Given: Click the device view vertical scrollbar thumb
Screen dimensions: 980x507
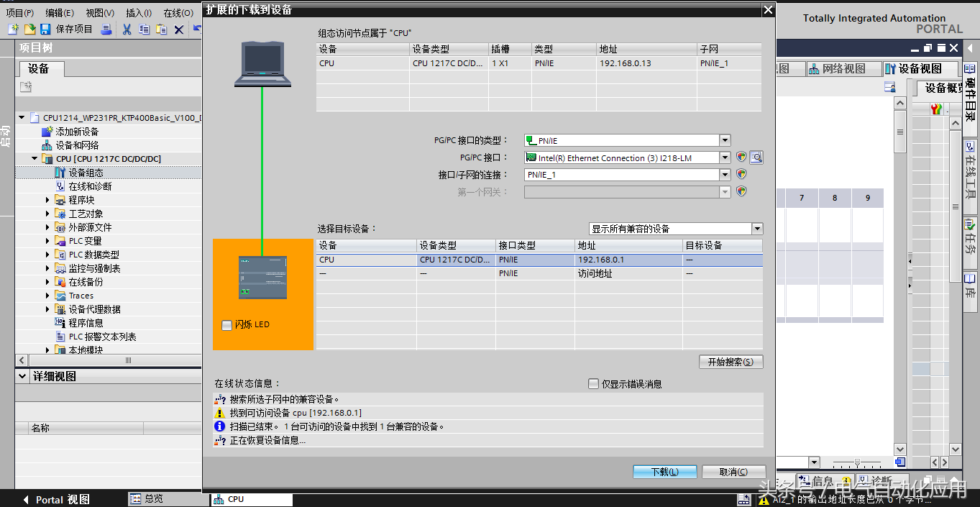Looking at the screenshot, I should point(899,132).
